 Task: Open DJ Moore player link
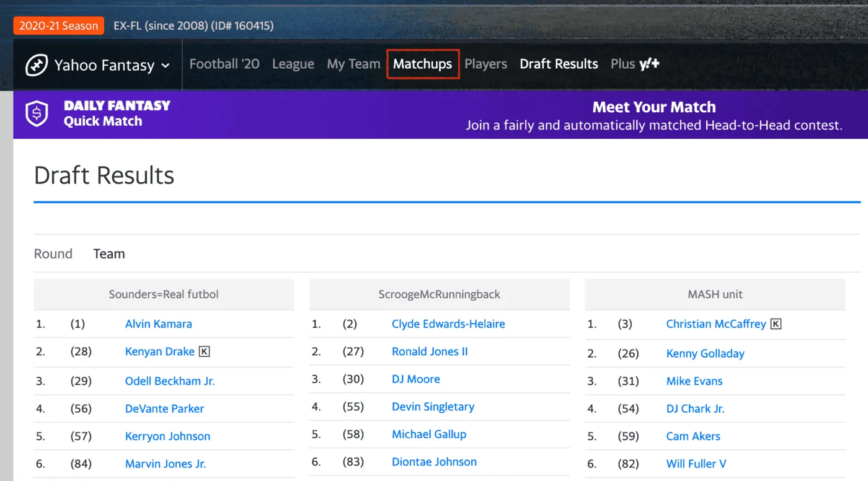click(x=416, y=379)
